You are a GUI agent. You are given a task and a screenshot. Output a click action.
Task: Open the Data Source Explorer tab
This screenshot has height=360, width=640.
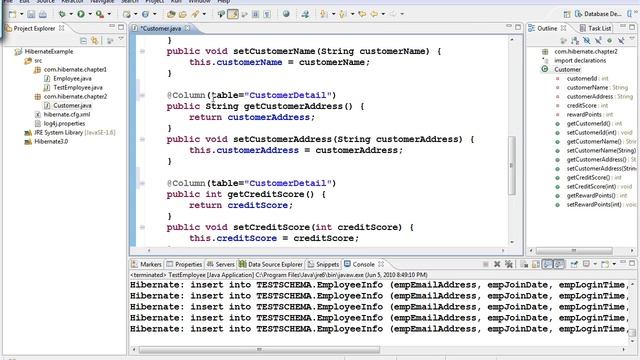pyautogui.click(x=271, y=264)
